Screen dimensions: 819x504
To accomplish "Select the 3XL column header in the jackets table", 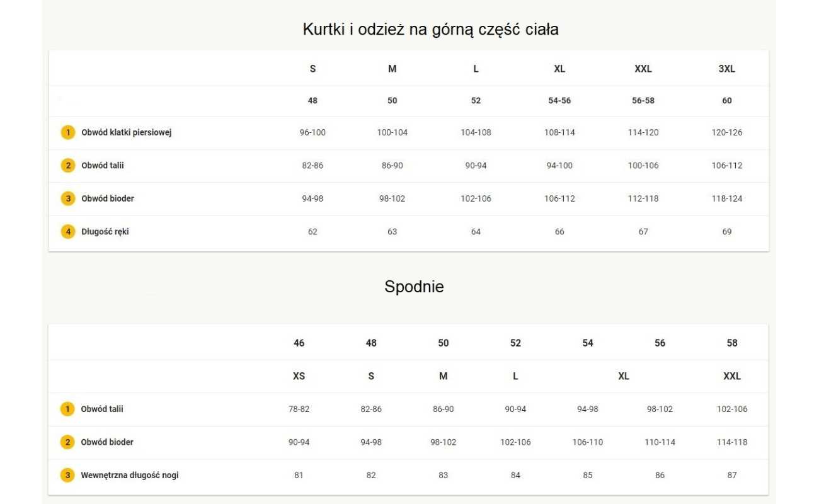I will click(x=727, y=69).
